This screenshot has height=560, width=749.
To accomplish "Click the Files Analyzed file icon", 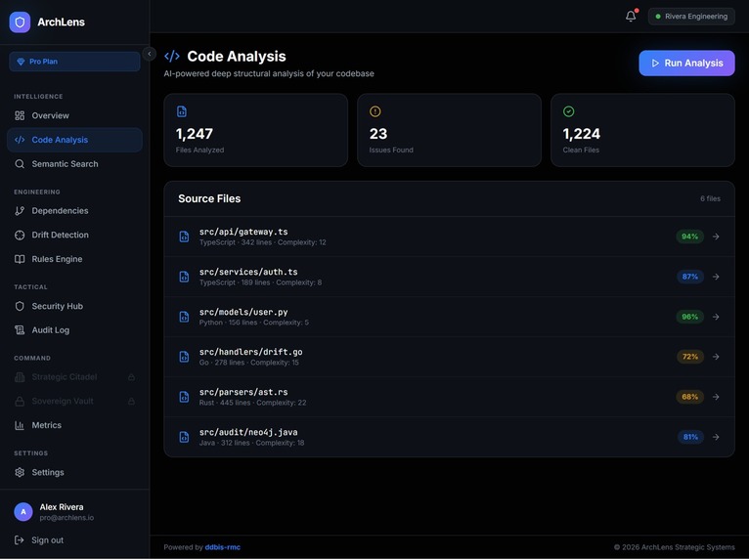I will [182, 111].
